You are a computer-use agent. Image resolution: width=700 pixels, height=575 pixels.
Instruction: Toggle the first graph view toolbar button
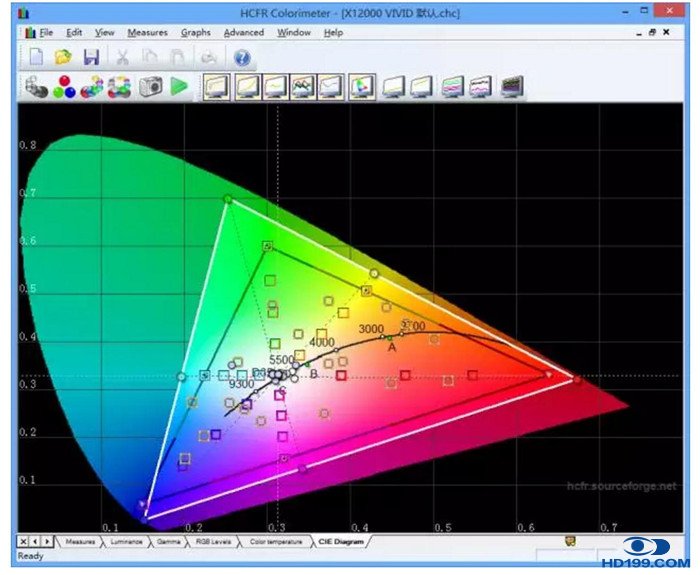216,87
